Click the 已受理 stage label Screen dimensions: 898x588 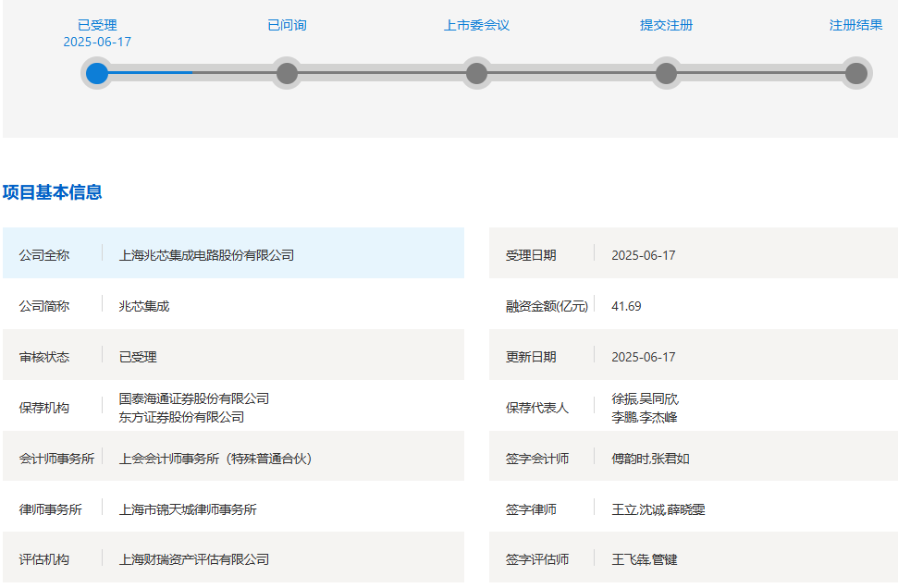tap(97, 25)
